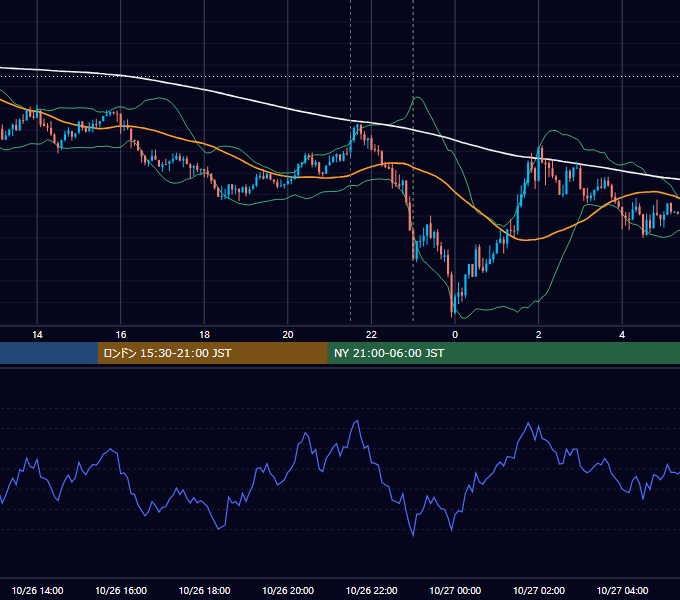The image size is (680, 600).
Task: Click the '0' hour label on chart axis
Action: pos(455,335)
